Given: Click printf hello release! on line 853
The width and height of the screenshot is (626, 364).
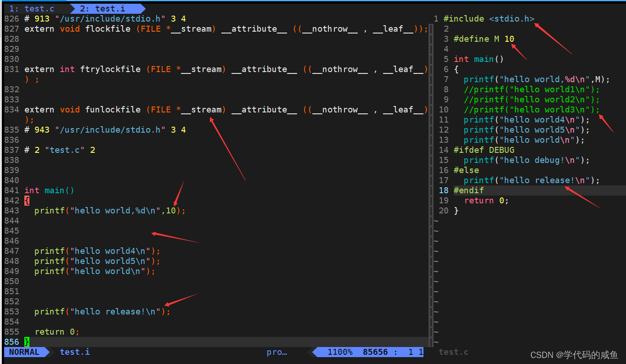Looking at the screenshot, I should click(x=102, y=312).
